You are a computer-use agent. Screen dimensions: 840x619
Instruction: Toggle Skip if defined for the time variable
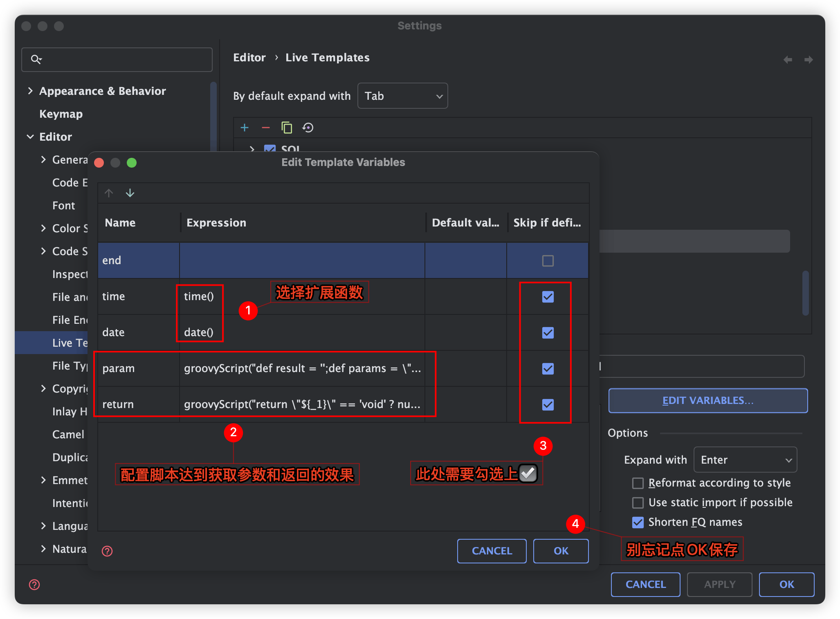coord(548,296)
